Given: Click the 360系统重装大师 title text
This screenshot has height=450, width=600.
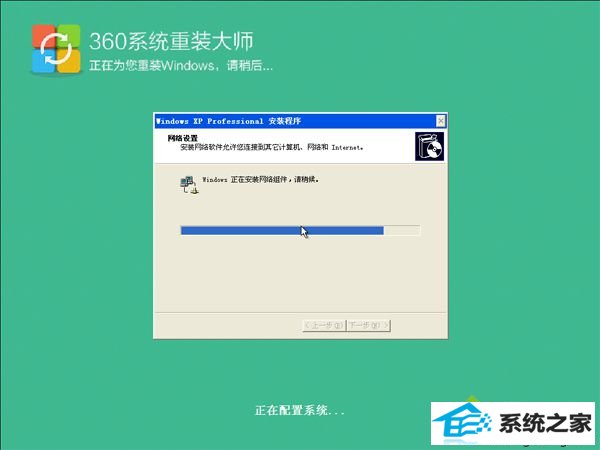Looking at the screenshot, I should [x=171, y=41].
